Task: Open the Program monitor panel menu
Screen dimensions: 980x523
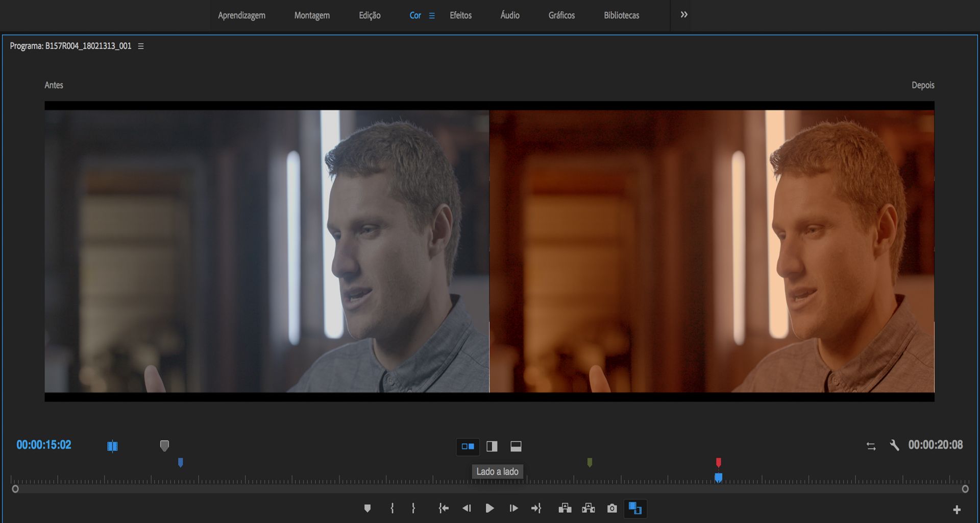Action: (x=141, y=46)
